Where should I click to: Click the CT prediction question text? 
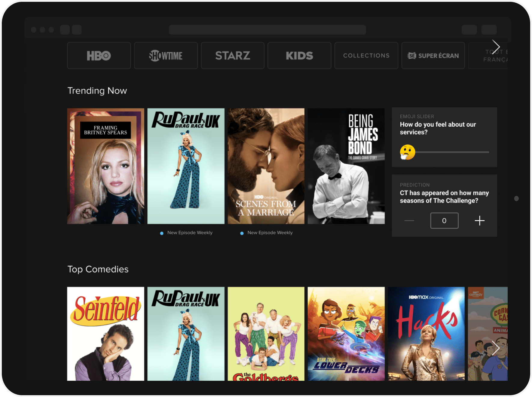tap(444, 197)
